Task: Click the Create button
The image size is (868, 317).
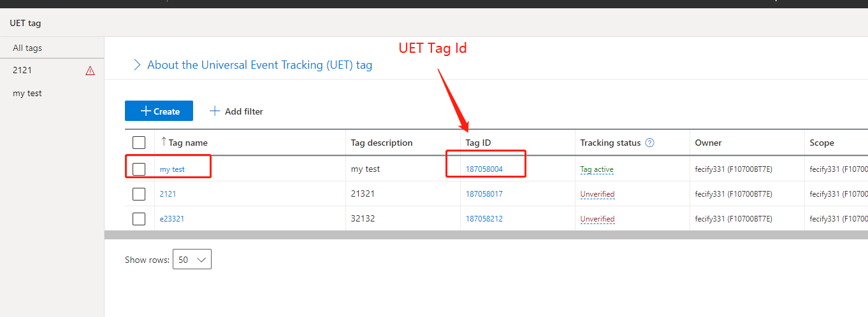Action: point(159,111)
